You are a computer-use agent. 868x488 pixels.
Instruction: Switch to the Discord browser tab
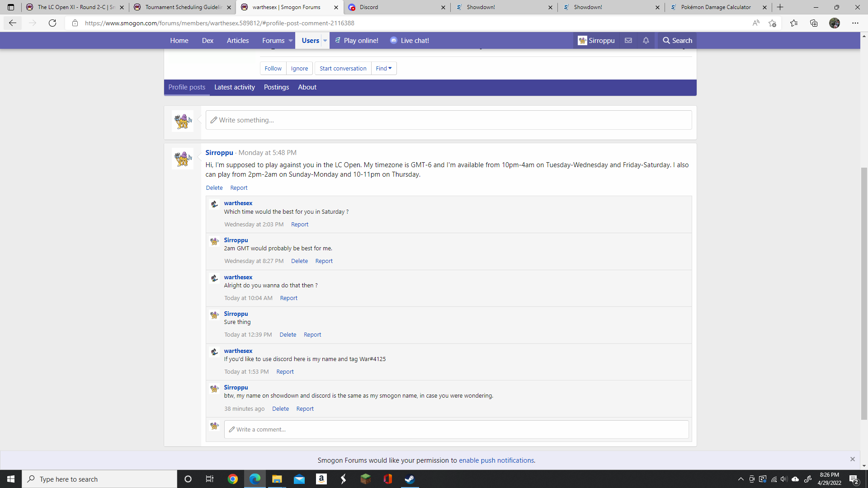396,7
